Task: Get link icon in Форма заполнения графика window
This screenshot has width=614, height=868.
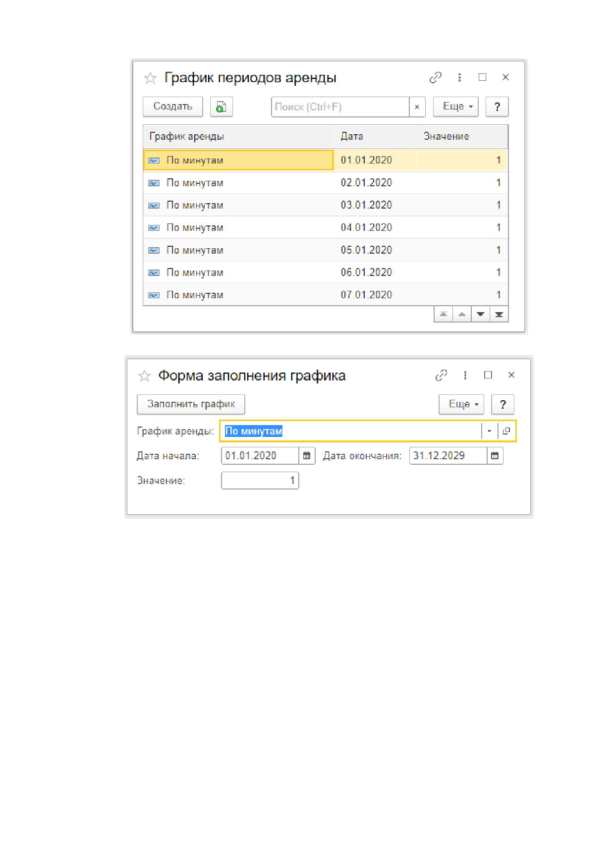Action: point(441,375)
